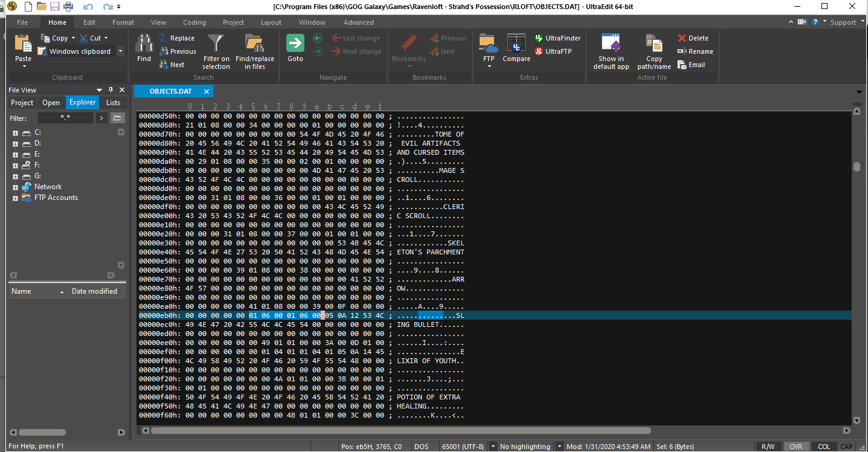The width and height of the screenshot is (868, 452).
Task: Close the OBJECTS.DAT tab
Action: point(206,91)
